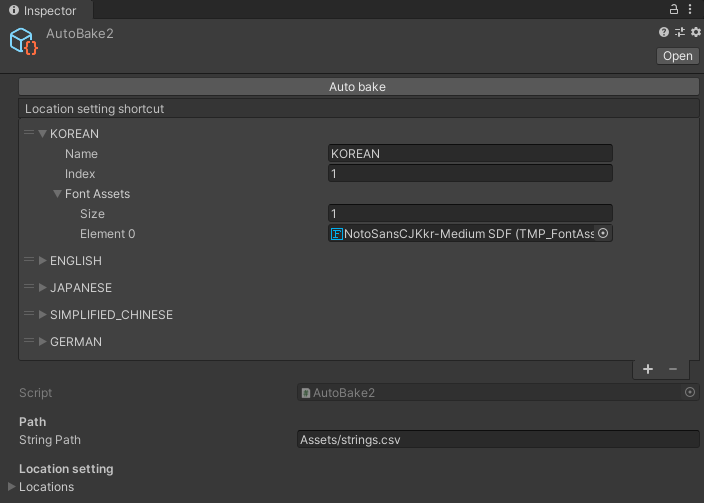Toggle the Inspector lock icon
Image resolution: width=704 pixels, height=503 pixels.
click(x=673, y=9)
